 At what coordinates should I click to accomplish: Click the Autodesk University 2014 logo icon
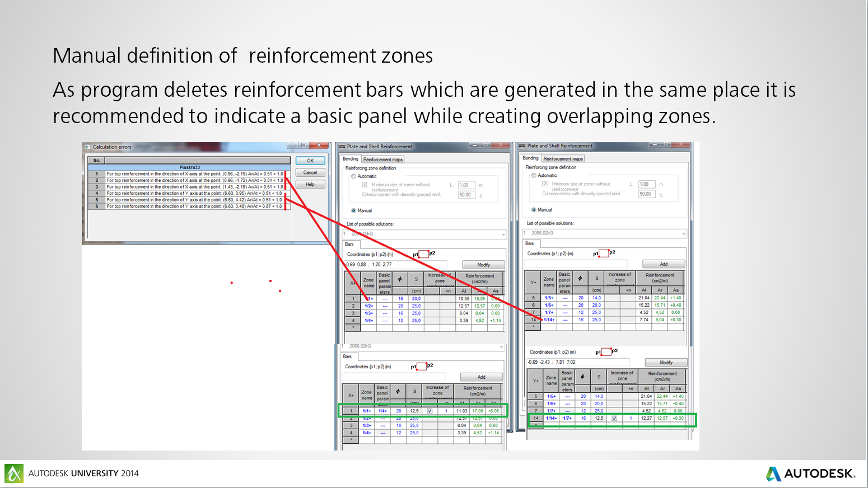(x=14, y=473)
